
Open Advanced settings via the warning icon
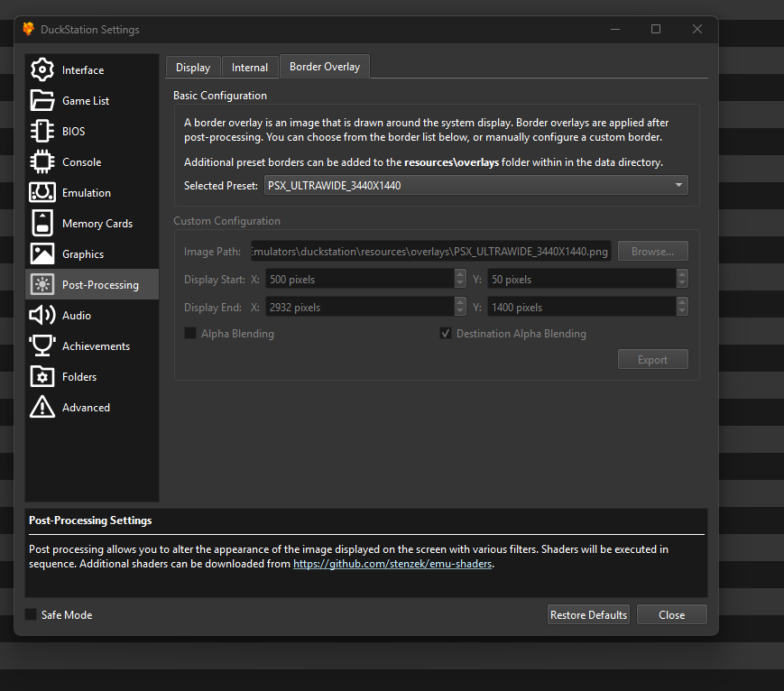point(42,407)
